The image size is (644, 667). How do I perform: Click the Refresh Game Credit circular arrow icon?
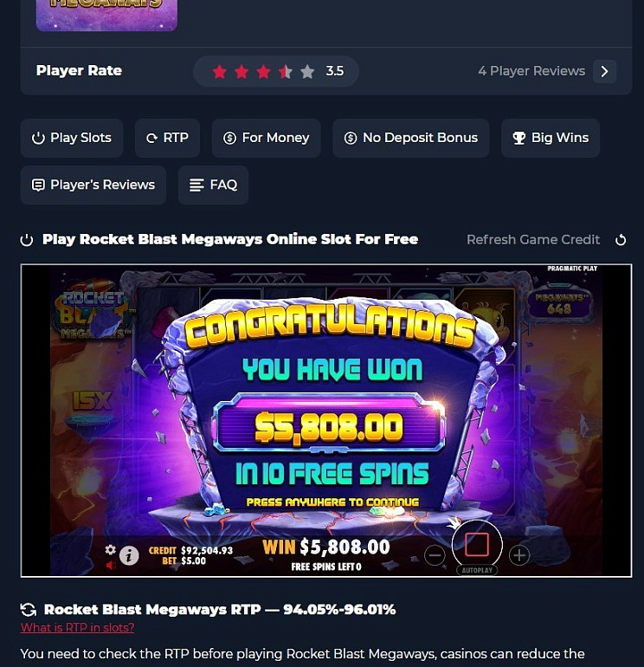tap(621, 240)
